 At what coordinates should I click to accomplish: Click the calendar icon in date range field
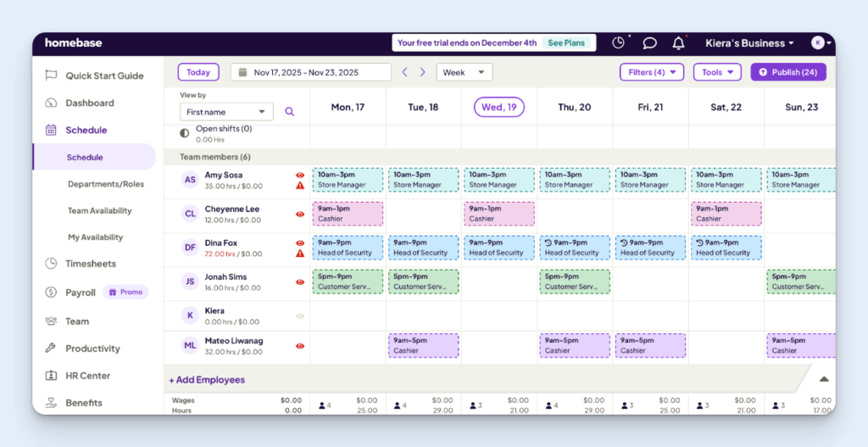click(x=242, y=72)
